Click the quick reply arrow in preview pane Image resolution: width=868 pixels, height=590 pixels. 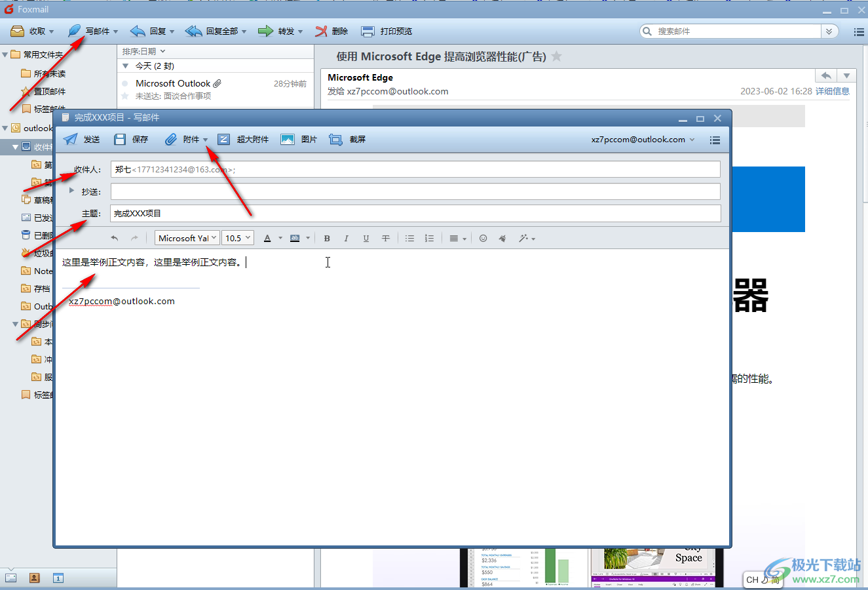[x=826, y=75]
